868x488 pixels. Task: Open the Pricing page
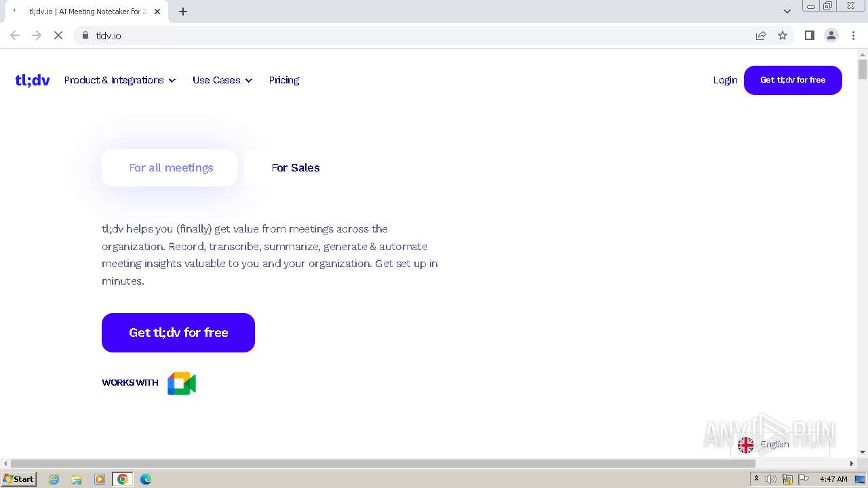tap(284, 80)
